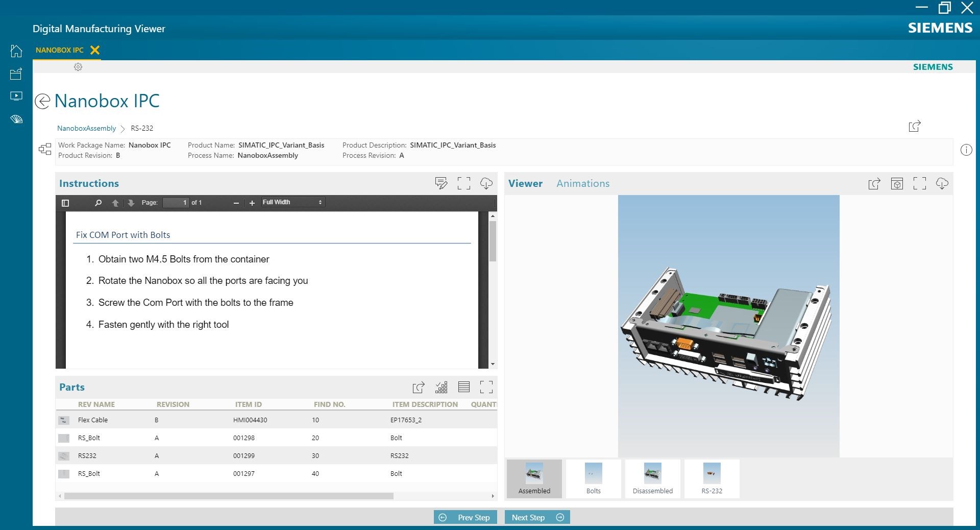Open the media player icon in sidebar
The height and width of the screenshot is (530, 980).
pyautogui.click(x=16, y=96)
